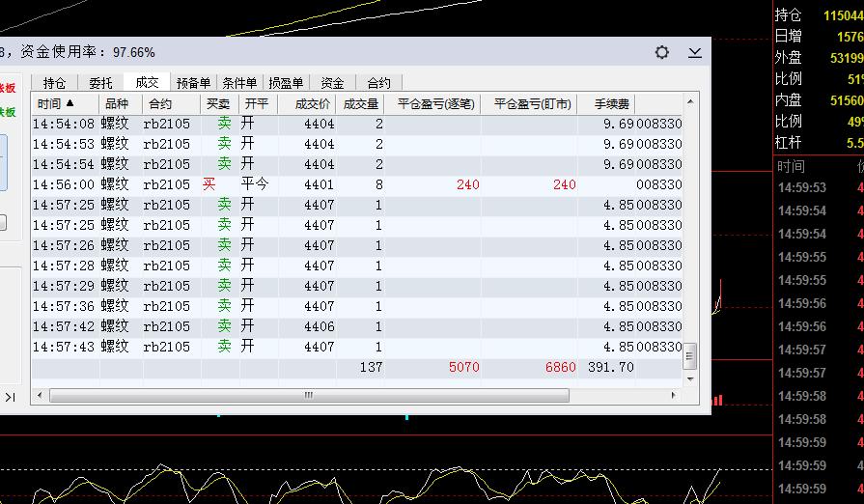Click the 手续费 column header

click(612, 103)
